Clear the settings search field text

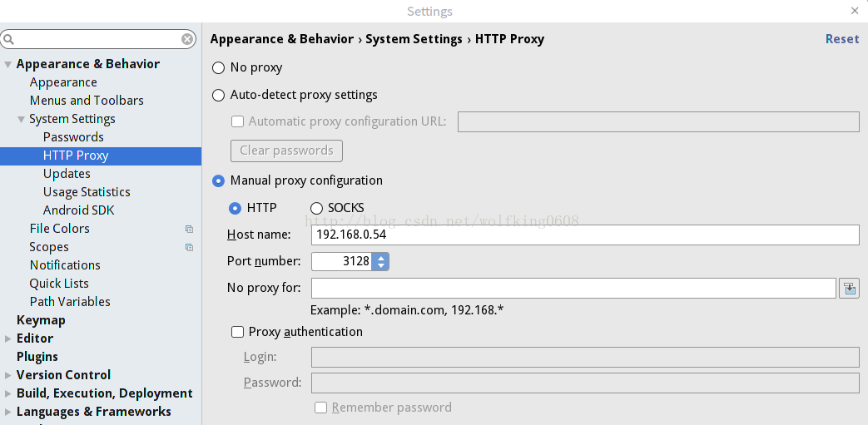point(187,39)
